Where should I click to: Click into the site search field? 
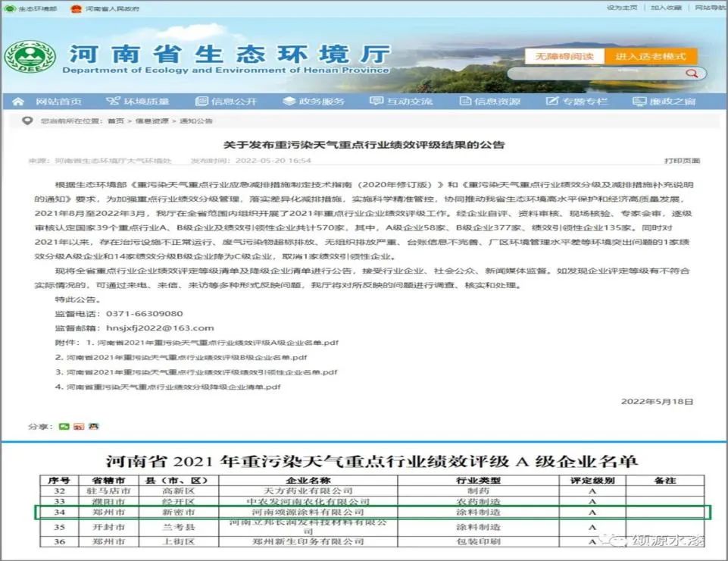tap(597, 73)
